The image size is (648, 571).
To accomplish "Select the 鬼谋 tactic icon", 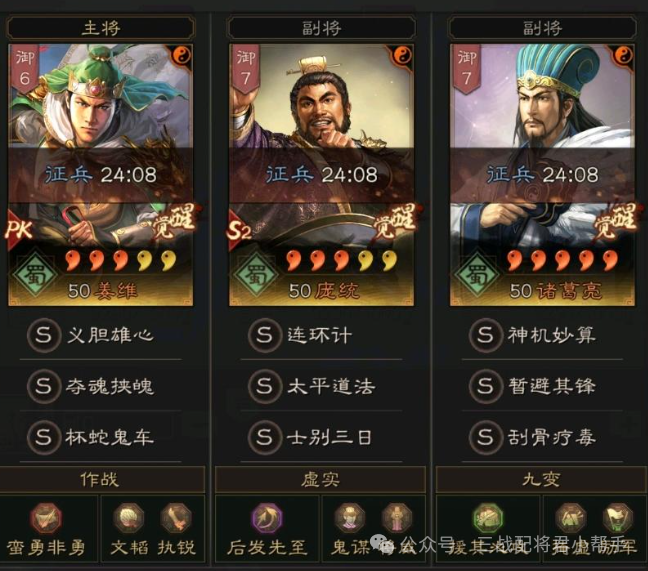I will coord(349,518).
